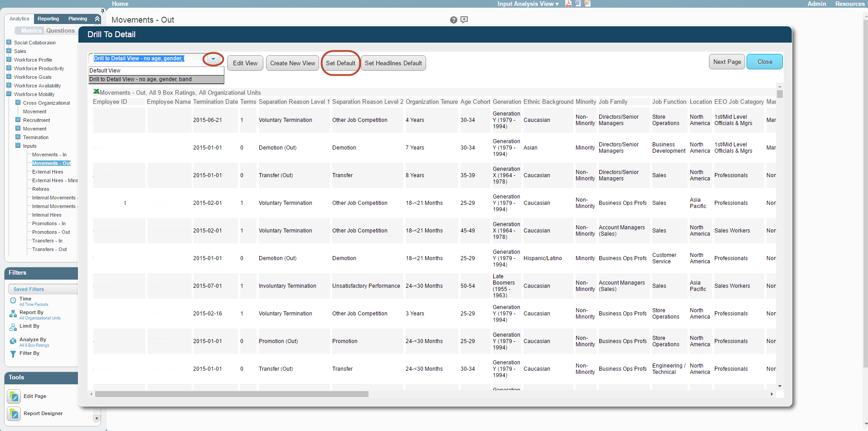Expand the Termination node
Viewport: 868px width, 431px height.
coord(18,137)
